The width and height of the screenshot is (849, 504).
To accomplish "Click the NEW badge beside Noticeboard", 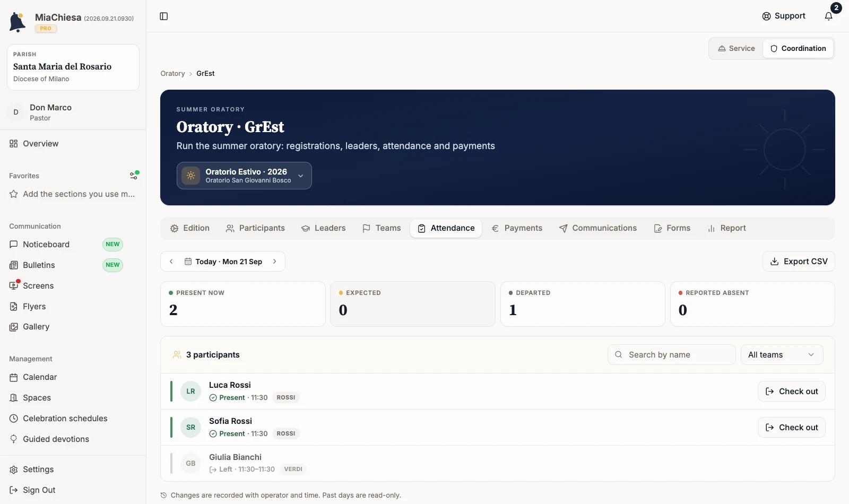I will pos(112,245).
